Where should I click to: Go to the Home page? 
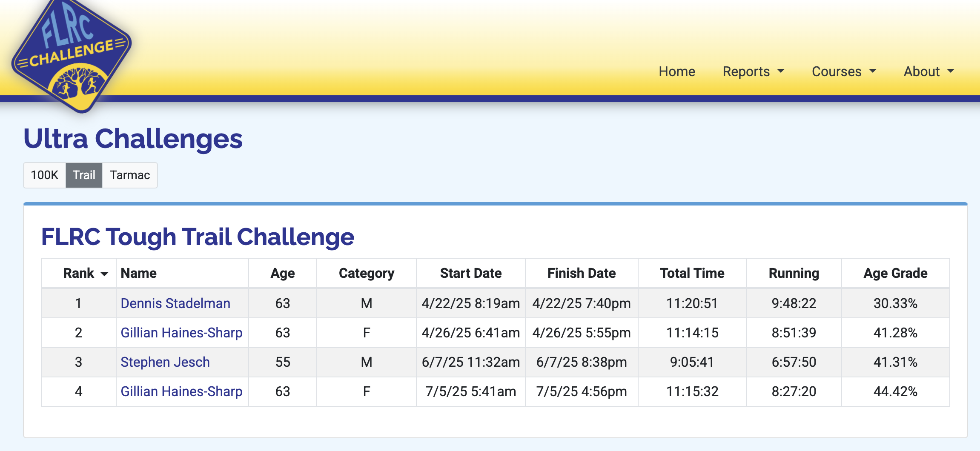[x=677, y=71]
